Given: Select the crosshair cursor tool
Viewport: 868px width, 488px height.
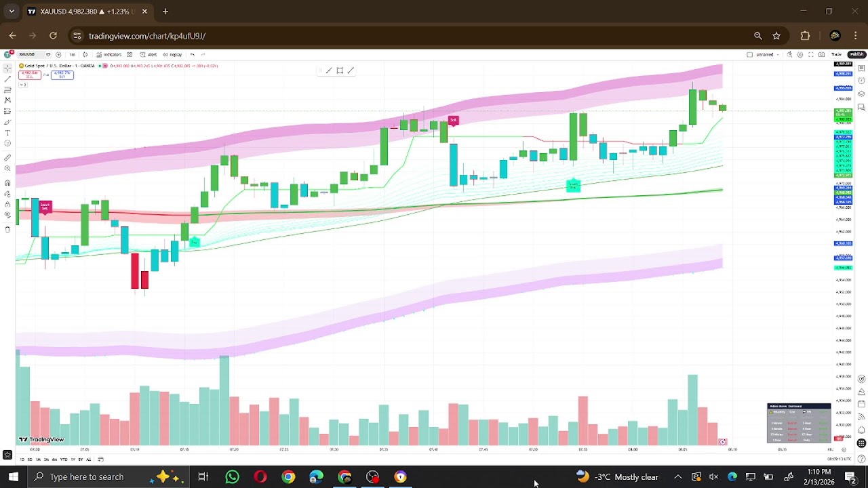Looking at the screenshot, I should (x=7, y=68).
